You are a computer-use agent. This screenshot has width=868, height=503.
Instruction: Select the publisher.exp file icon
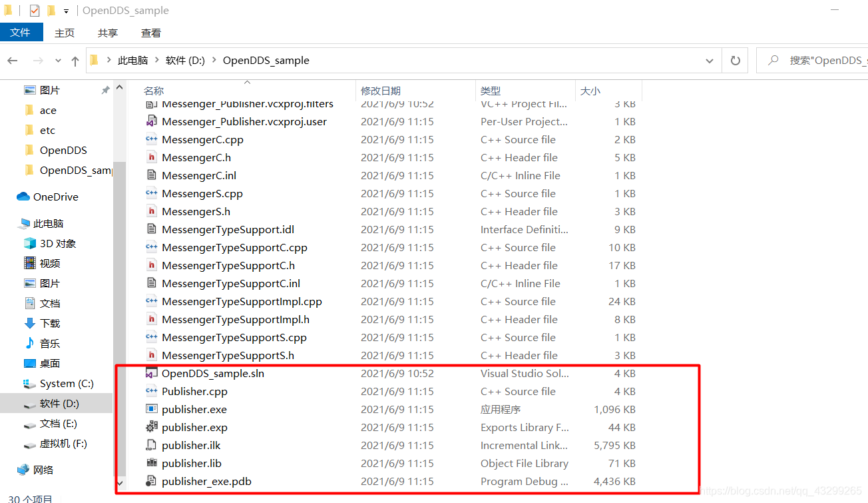tap(151, 428)
